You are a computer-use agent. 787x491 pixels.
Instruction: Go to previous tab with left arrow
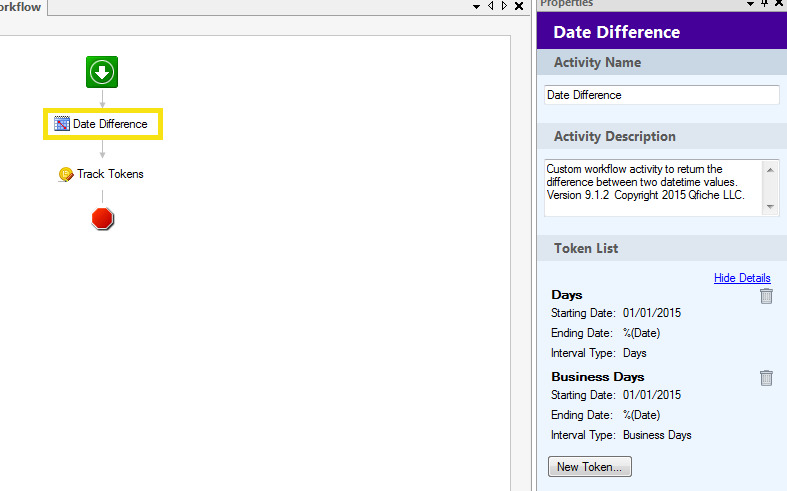490,6
